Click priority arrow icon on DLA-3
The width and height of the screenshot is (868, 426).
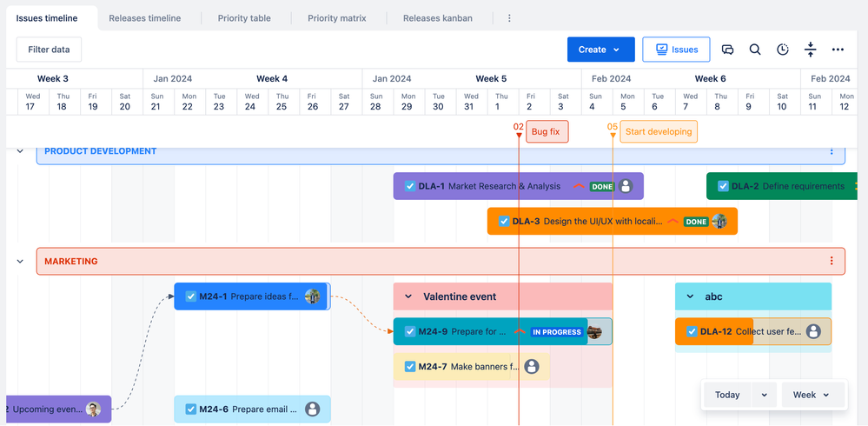coord(673,221)
